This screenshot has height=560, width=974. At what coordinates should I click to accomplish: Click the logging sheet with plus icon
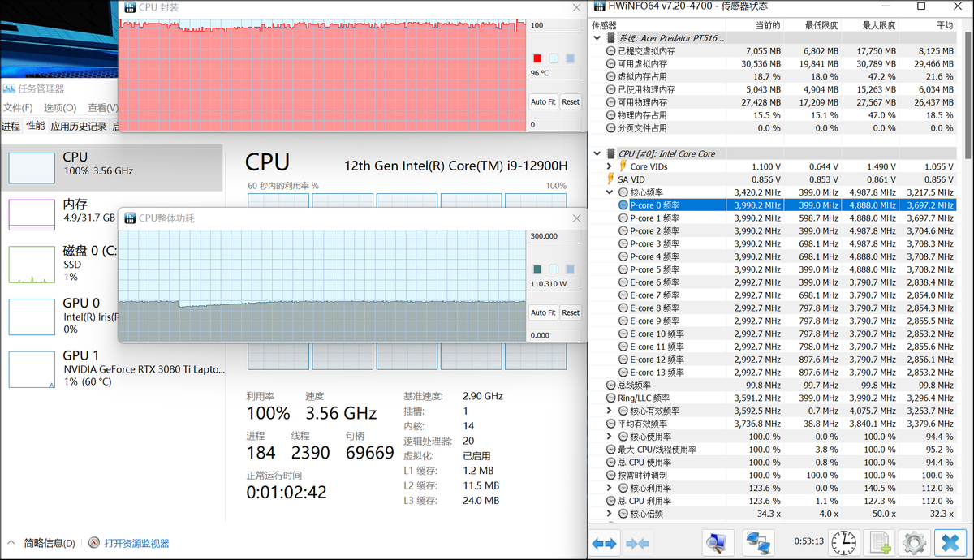pyautogui.click(x=878, y=543)
